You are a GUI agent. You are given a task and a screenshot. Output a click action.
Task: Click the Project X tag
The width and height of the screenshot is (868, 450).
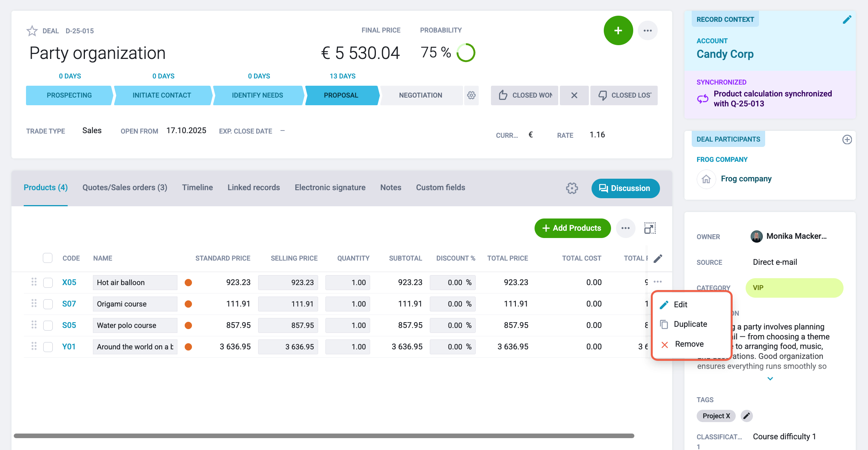tap(716, 416)
